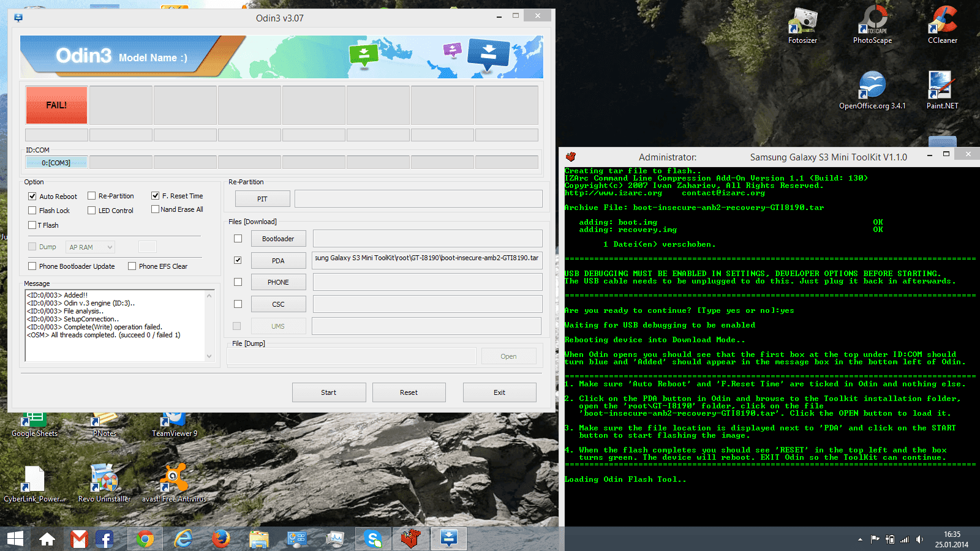Tick the PHONE file checkbox
The height and width of the screenshot is (551, 980).
coord(238,282)
